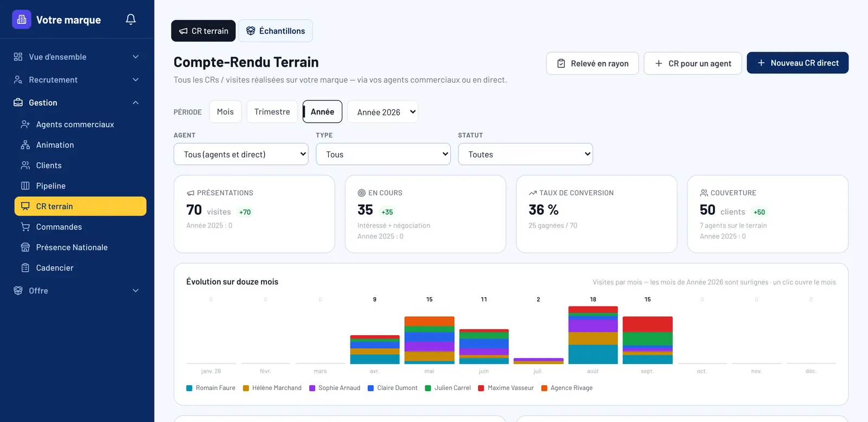Click the clipboard icon in Relevé en rayon
Viewport: 868px width, 422px height.
[x=561, y=63]
